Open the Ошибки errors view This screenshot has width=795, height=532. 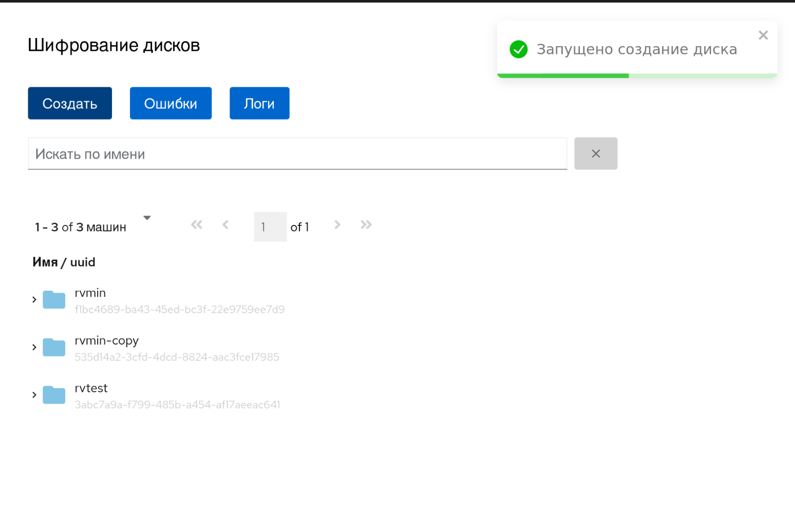point(171,103)
